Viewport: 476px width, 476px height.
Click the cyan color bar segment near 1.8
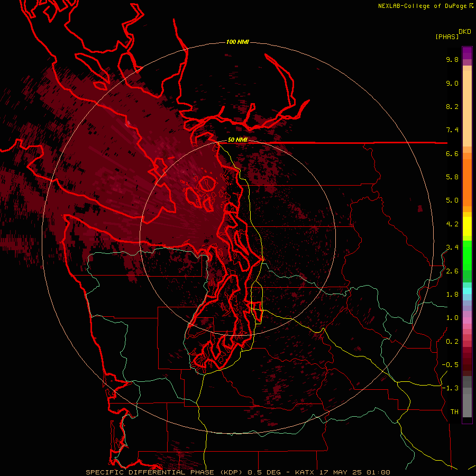coord(467,291)
